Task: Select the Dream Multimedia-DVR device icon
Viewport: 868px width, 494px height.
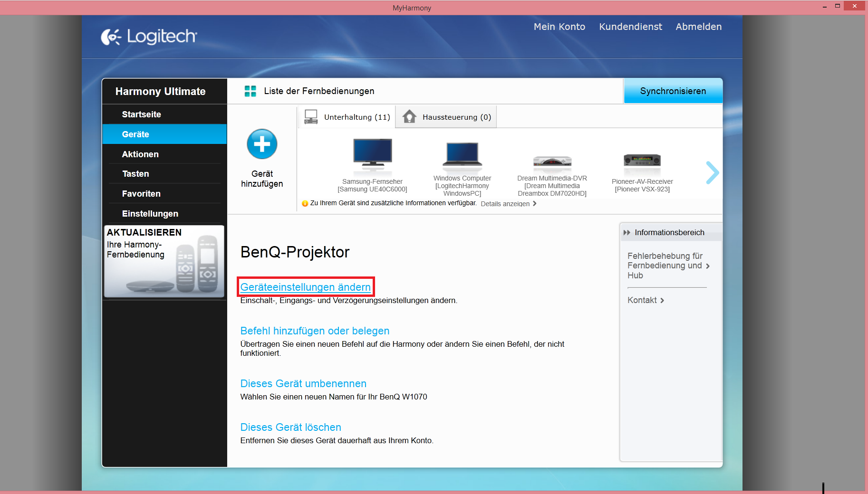Action: coord(552,161)
